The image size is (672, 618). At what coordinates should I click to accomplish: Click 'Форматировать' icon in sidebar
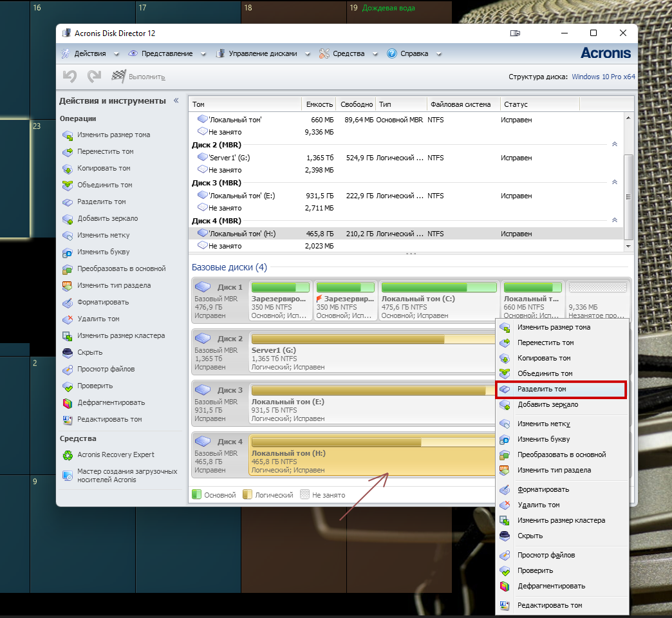click(x=68, y=302)
